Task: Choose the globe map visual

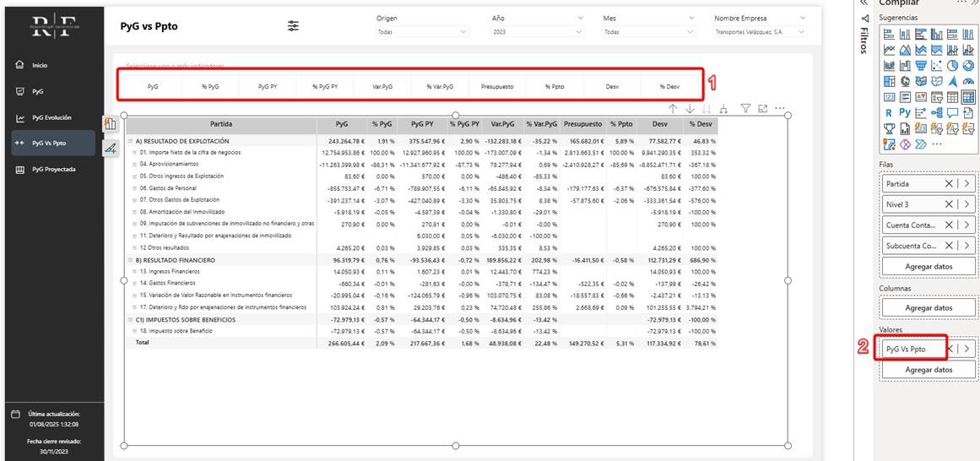Action: [904, 81]
